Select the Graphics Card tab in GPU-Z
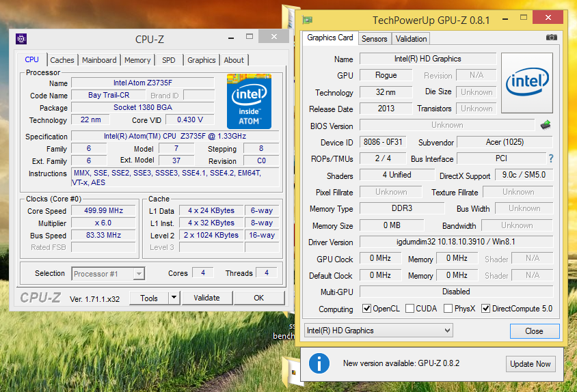The height and width of the screenshot is (392, 577). pyautogui.click(x=330, y=38)
